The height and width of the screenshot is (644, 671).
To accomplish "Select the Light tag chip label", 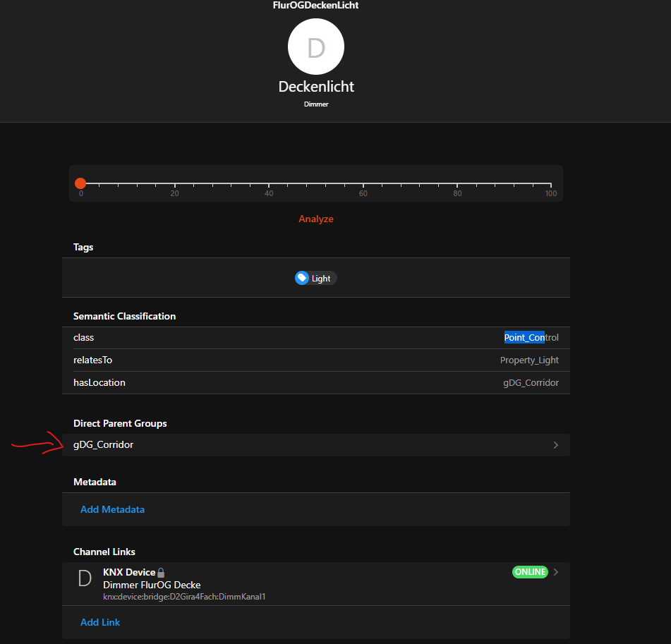I will tap(321, 279).
